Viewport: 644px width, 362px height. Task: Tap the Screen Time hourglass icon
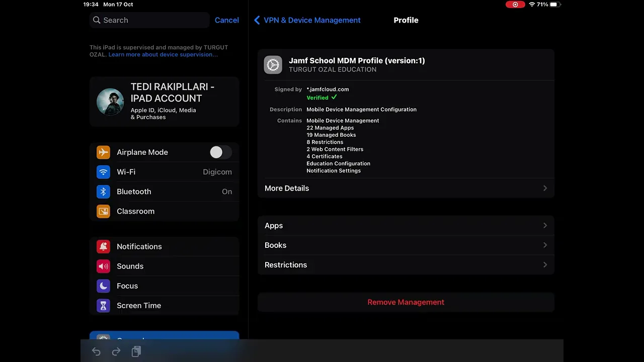[x=103, y=305]
